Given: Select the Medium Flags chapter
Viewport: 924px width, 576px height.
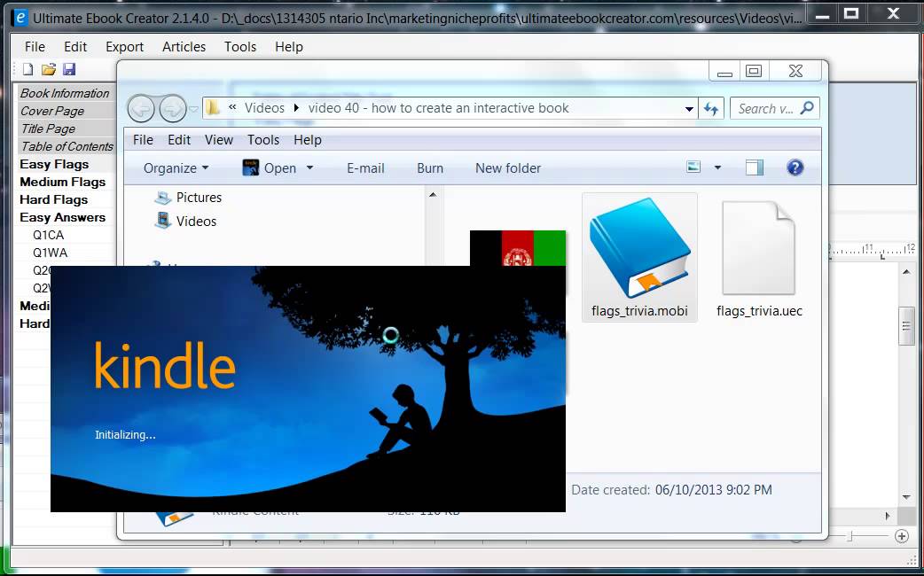Looking at the screenshot, I should tap(62, 182).
